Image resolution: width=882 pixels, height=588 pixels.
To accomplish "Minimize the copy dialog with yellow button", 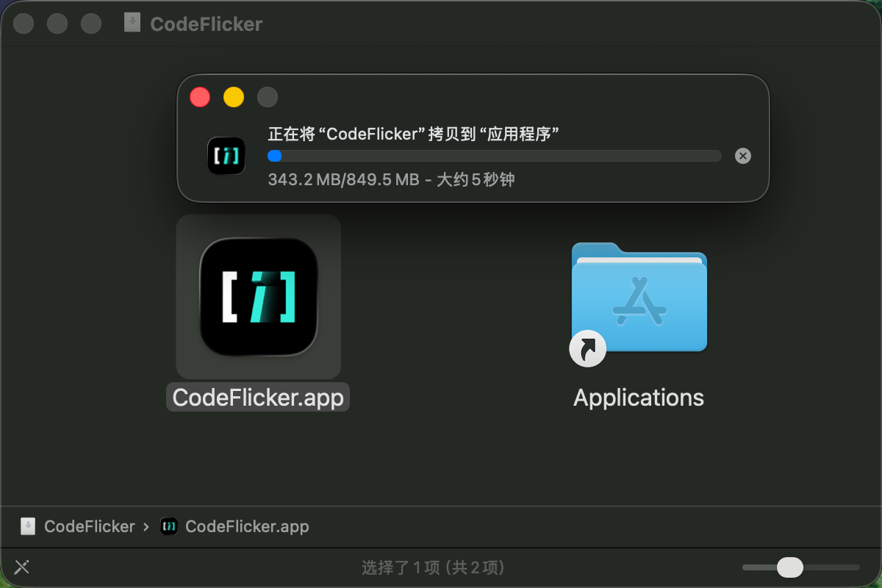I will [x=234, y=97].
